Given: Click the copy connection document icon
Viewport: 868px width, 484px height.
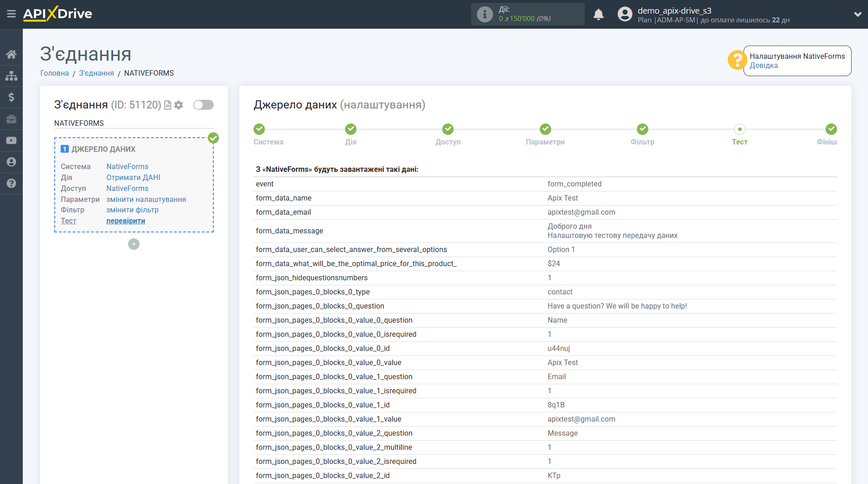Looking at the screenshot, I should 168,105.
